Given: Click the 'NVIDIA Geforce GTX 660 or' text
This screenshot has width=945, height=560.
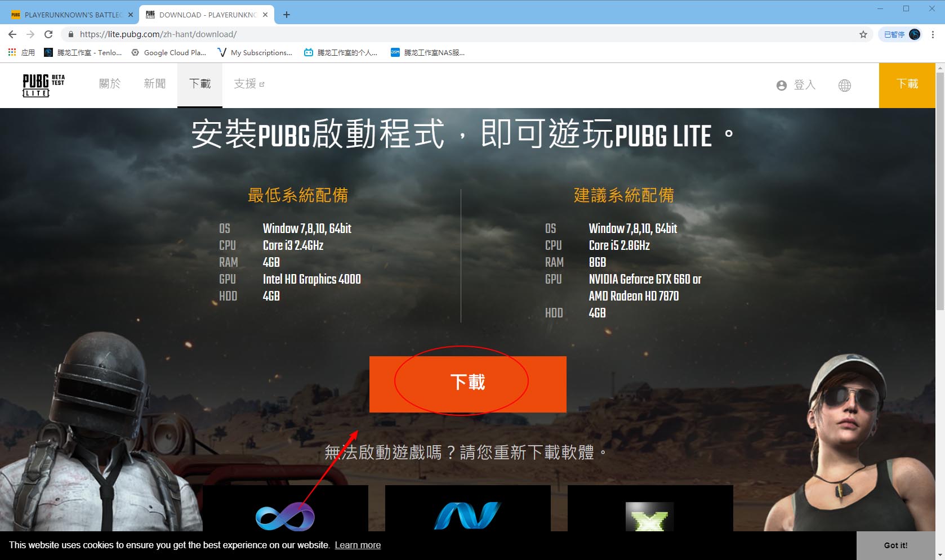Looking at the screenshot, I should coord(645,279).
